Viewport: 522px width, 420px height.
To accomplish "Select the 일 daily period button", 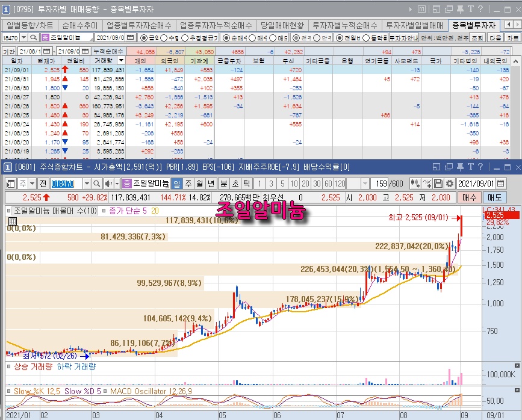I will coord(177,184).
